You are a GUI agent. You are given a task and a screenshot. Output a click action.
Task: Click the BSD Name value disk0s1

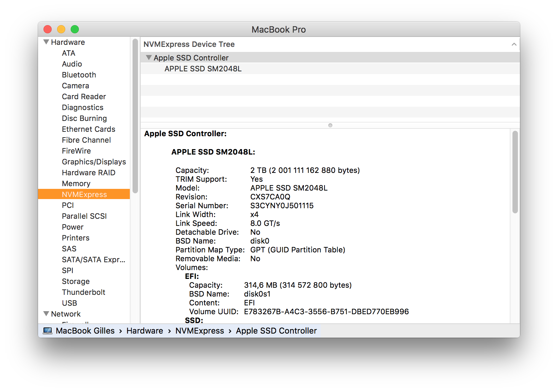pos(257,294)
